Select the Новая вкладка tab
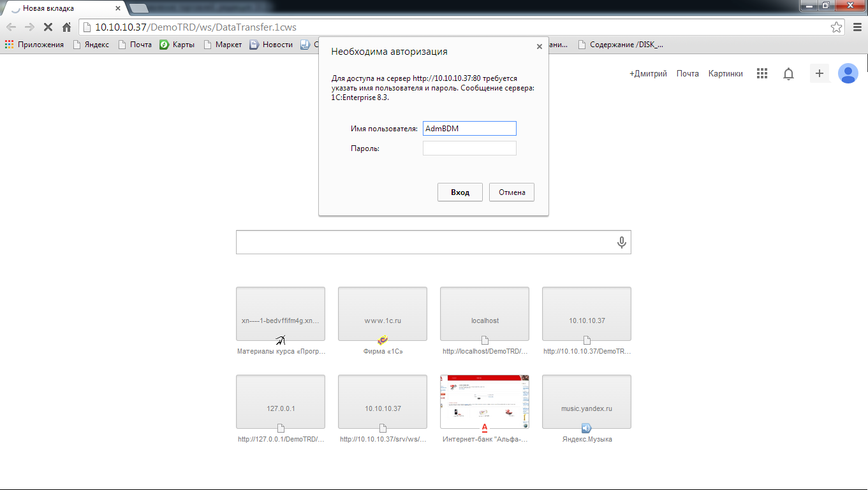 [x=64, y=8]
